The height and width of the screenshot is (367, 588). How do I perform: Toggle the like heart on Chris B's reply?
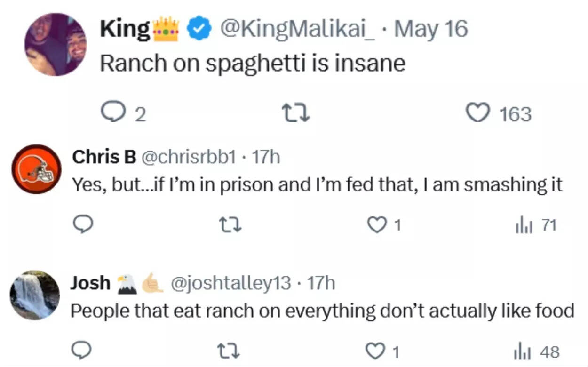coord(376,225)
